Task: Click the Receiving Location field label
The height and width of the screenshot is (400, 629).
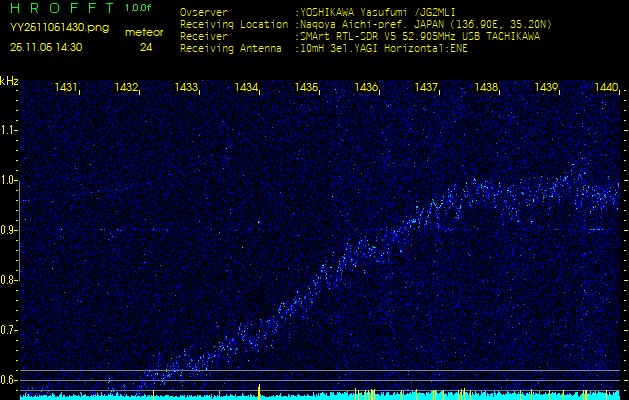Action: (x=235, y=24)
